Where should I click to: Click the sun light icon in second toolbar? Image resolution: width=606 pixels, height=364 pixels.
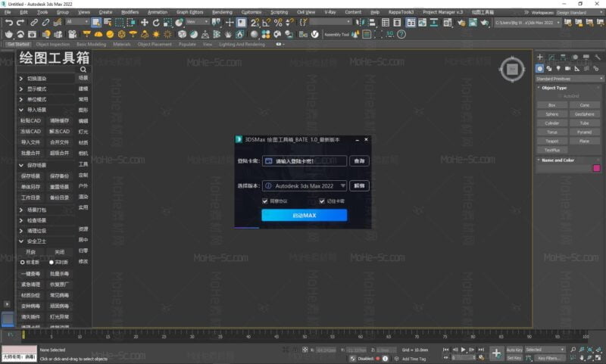click(x=156, y=34)
